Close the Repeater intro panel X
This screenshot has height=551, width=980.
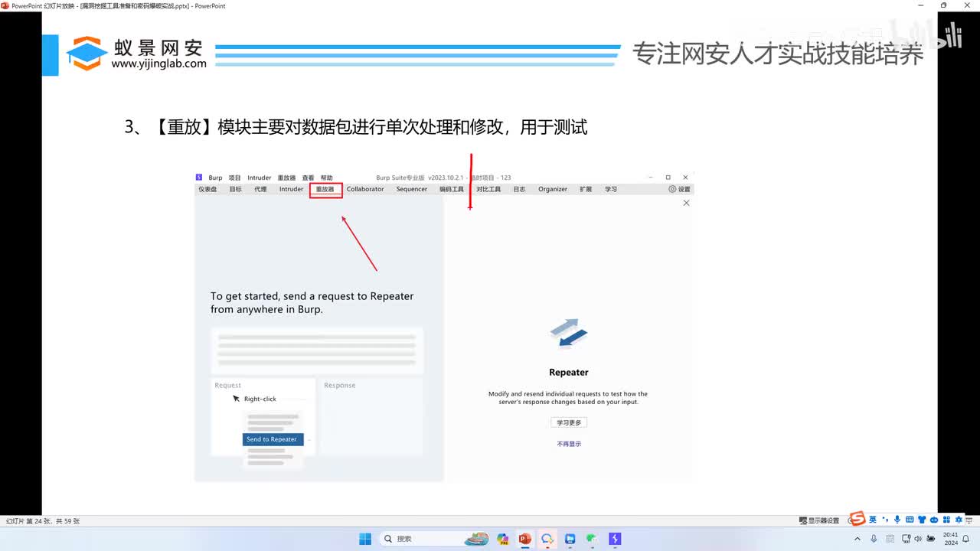pos(686,203)
